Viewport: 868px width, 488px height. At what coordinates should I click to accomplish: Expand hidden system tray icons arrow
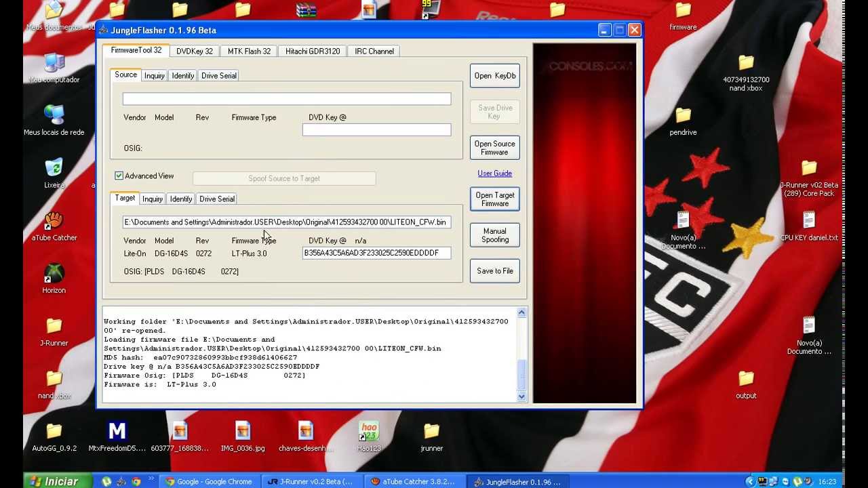(750, 482)
